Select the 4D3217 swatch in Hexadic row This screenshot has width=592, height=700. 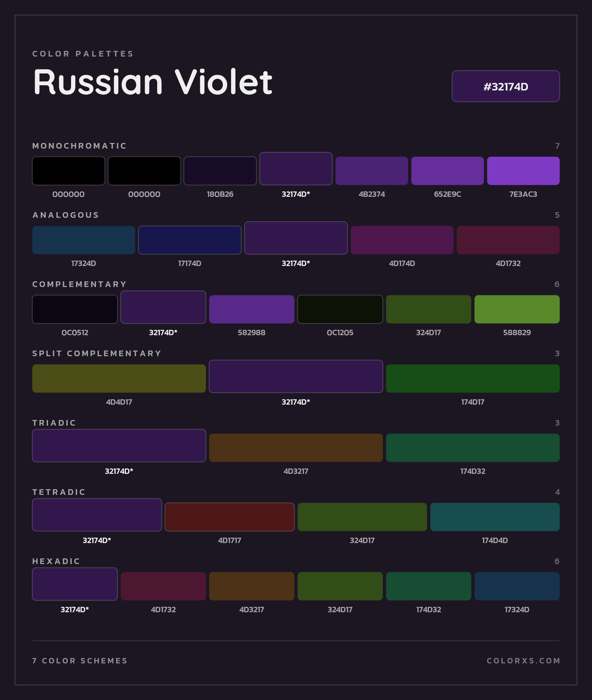[x=252, y=586]
